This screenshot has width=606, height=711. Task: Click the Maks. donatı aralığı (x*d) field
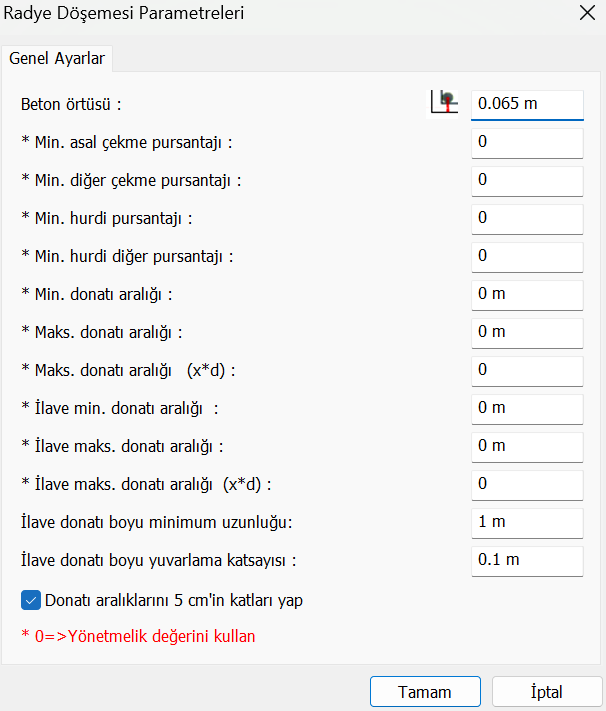(x=526, y=370)
